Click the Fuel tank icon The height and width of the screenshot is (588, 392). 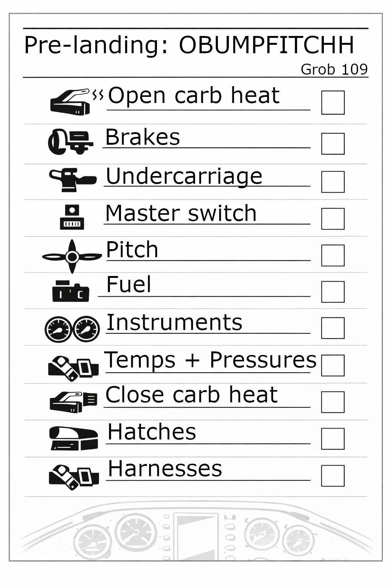click(70, 291)
